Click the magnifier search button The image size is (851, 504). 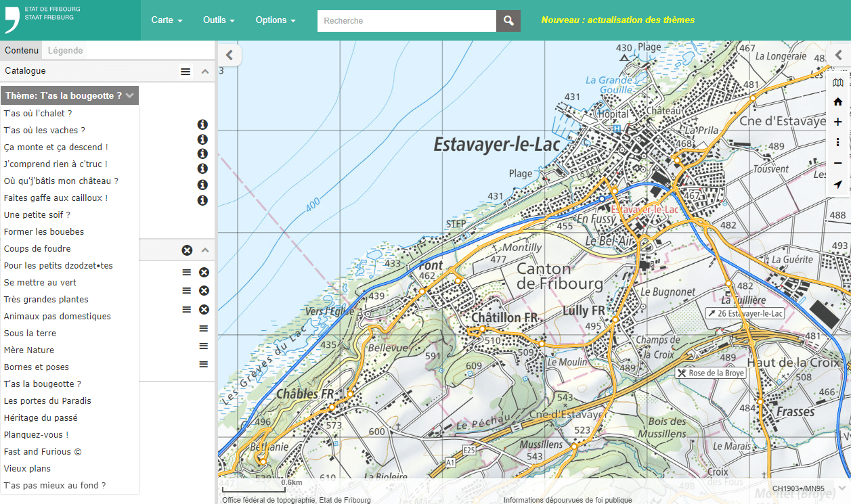click(508, 21)
